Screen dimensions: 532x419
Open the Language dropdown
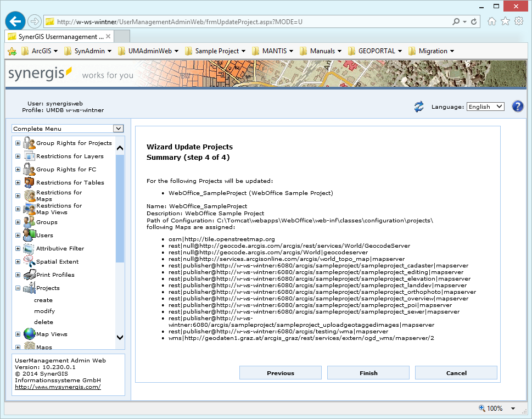[485, 107]
